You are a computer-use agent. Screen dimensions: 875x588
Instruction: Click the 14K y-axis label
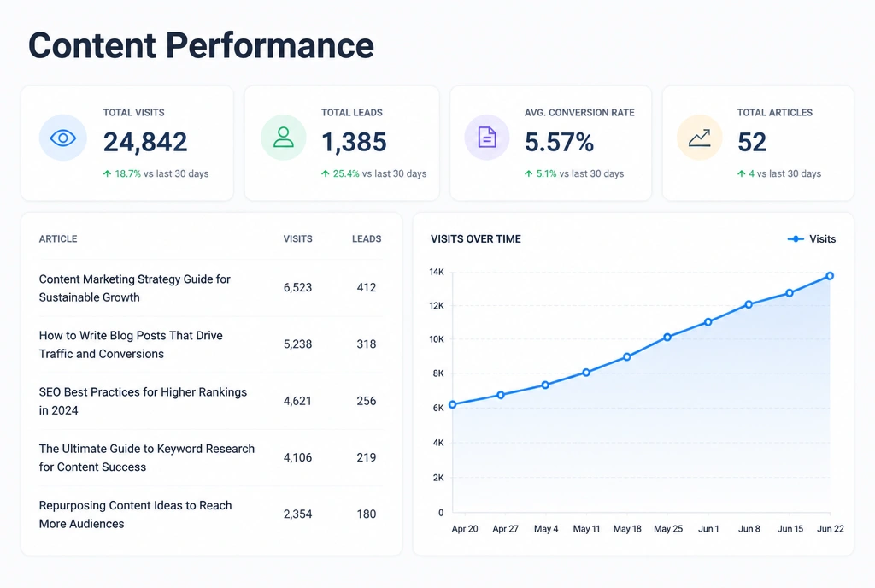437,273
